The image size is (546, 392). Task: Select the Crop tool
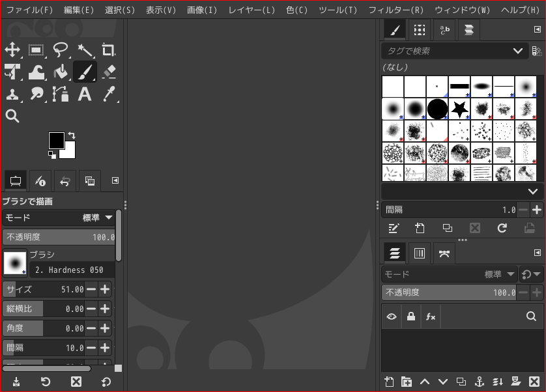pos(108,50)
